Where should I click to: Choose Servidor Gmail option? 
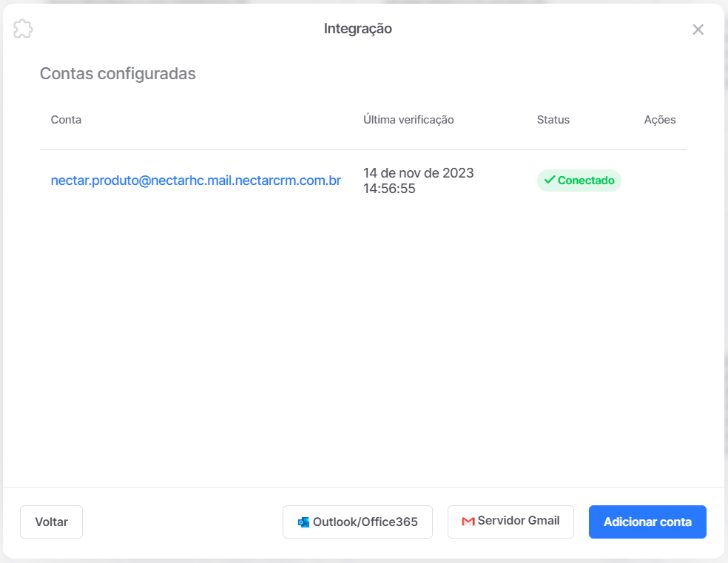(x=510, y=522)
